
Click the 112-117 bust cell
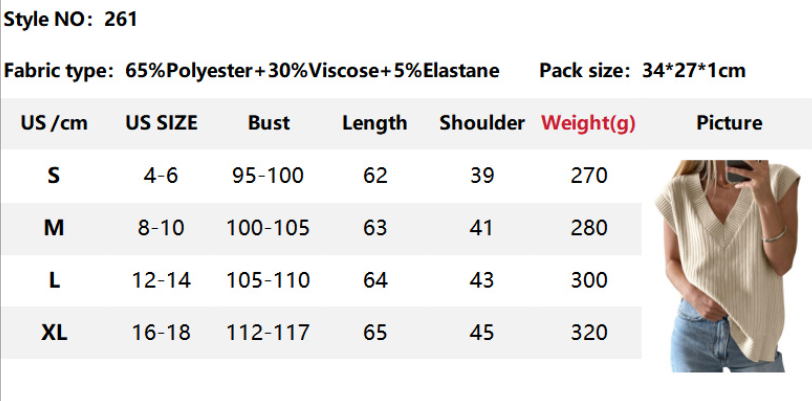pyautogui.click(x=268, y=332)
